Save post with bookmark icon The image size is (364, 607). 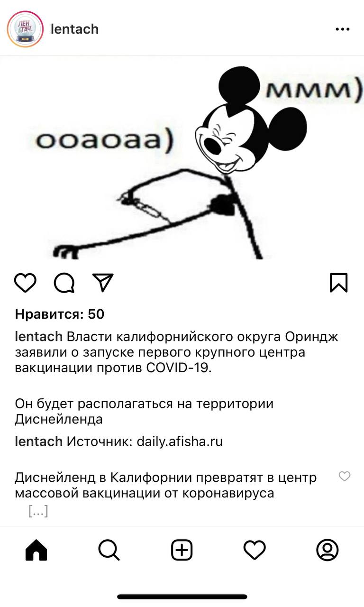pos(338,283)
